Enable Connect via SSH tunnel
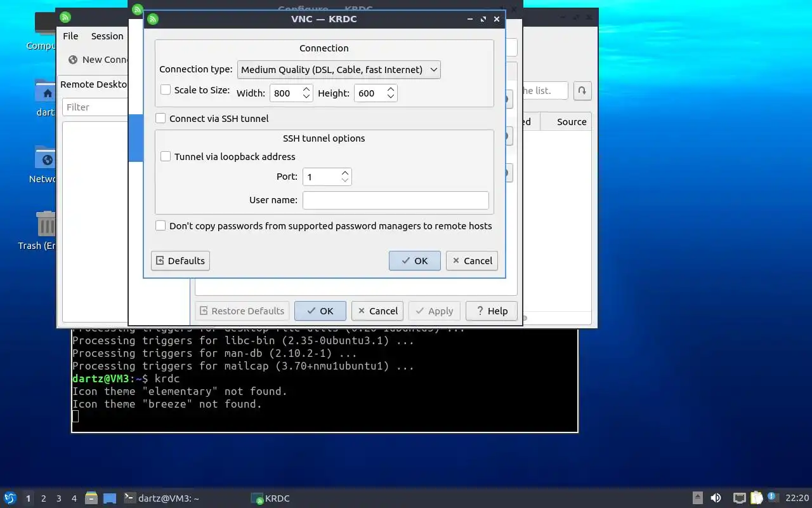Image resolution: width=812 pixels, height=508 pixels. pos(160,118)
